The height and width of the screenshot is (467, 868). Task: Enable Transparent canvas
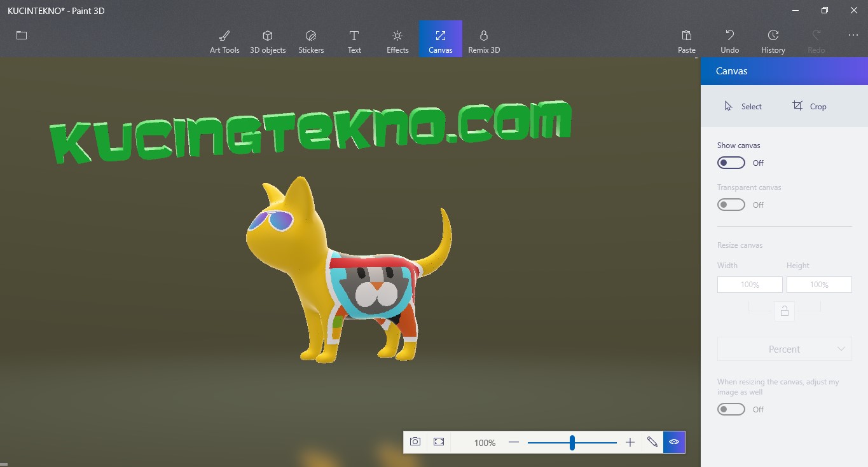point(730,205)
